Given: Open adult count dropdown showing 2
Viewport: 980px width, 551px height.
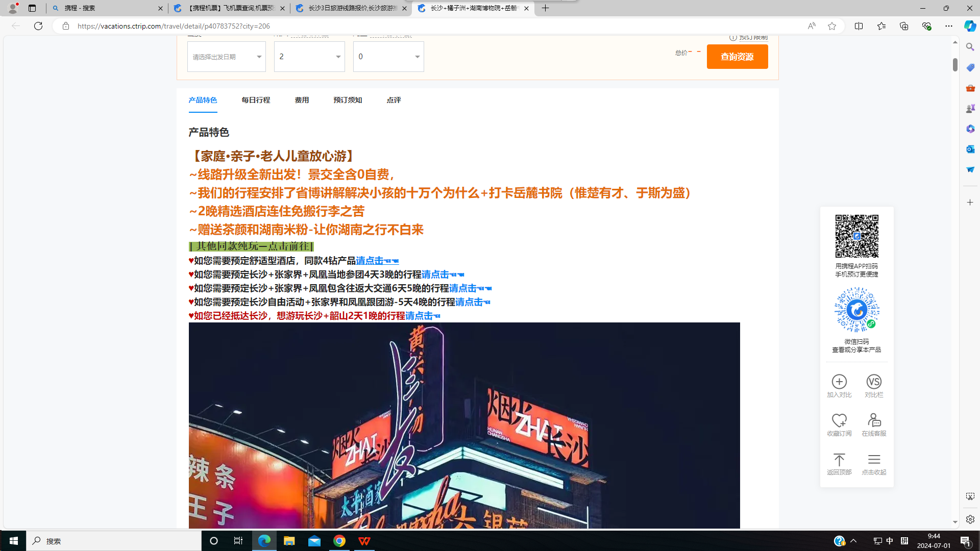Looking at the screenshot, I should [x=309, y=57].
